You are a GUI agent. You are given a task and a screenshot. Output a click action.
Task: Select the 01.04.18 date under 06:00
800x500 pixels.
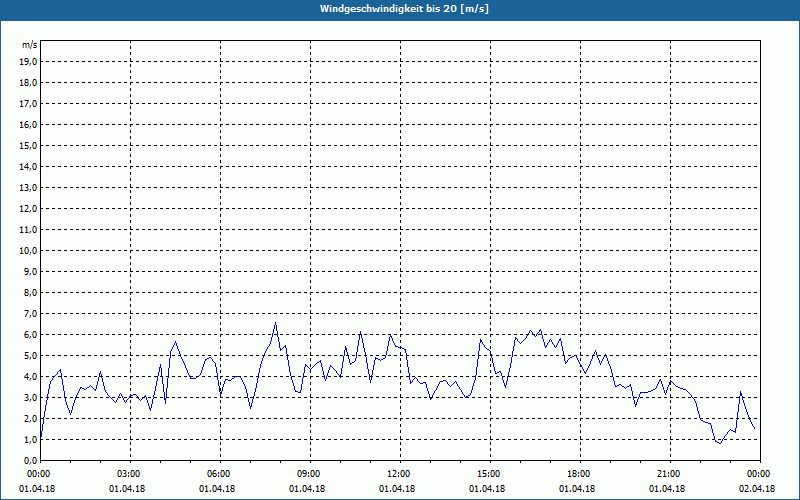(217, 489)
